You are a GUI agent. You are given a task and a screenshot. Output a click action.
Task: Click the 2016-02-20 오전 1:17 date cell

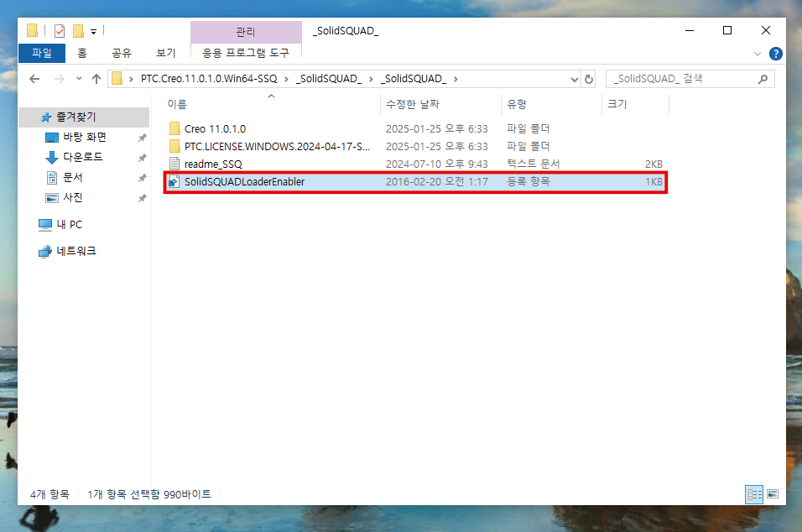[437, 181]
